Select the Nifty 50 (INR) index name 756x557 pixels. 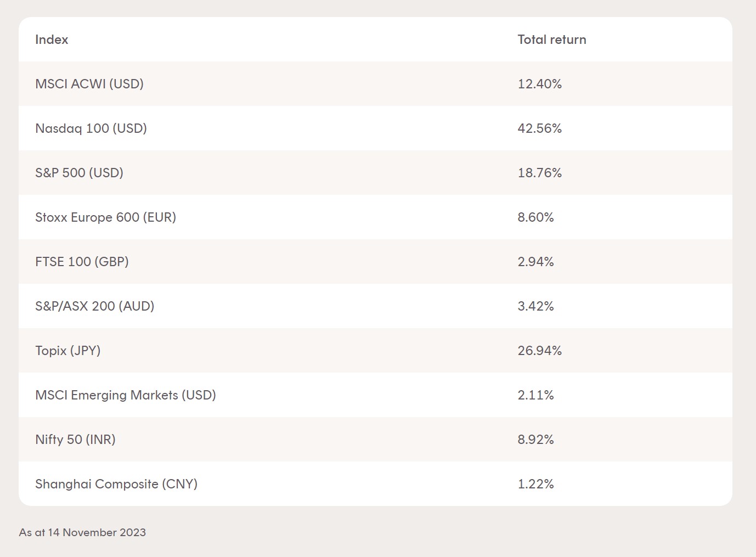pyautogui.click(x=75, y=440)
